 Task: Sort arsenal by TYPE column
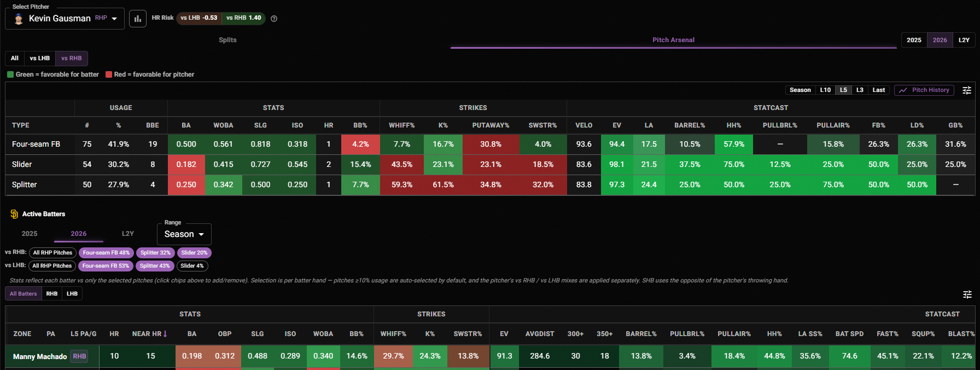point(21,125)
